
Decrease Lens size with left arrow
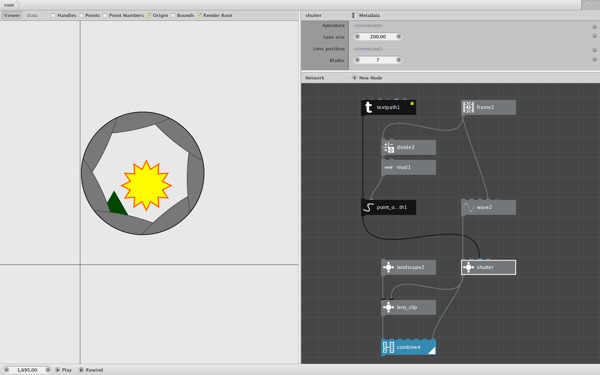click(357, 37)
